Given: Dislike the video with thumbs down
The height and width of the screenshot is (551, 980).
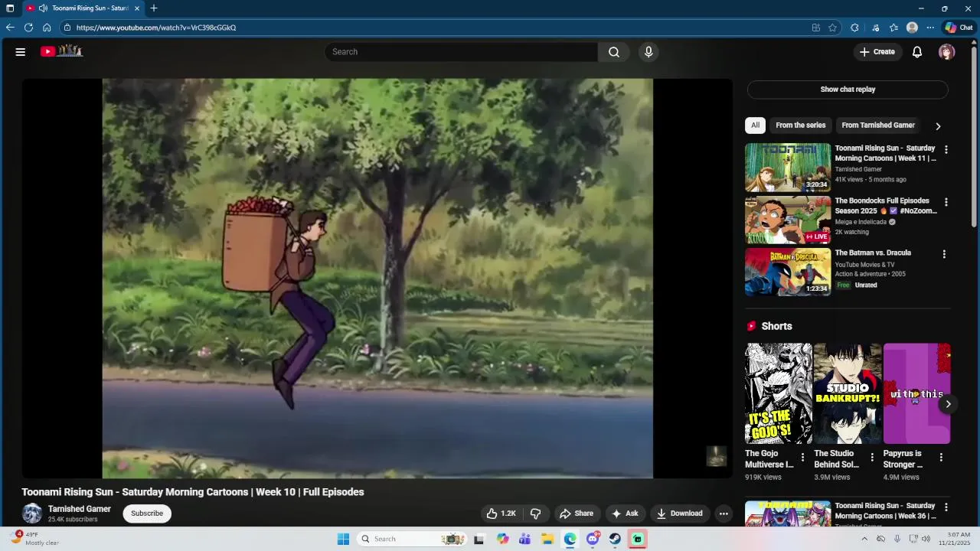Looking at the screenshot, I should 536,514.
